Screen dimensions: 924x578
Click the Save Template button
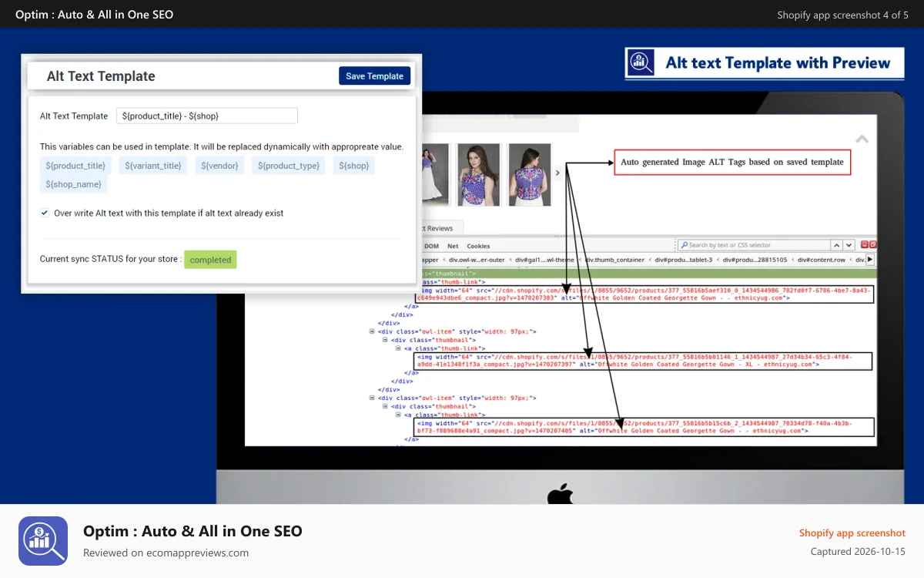pyautogui.click(x=374, y=76)
